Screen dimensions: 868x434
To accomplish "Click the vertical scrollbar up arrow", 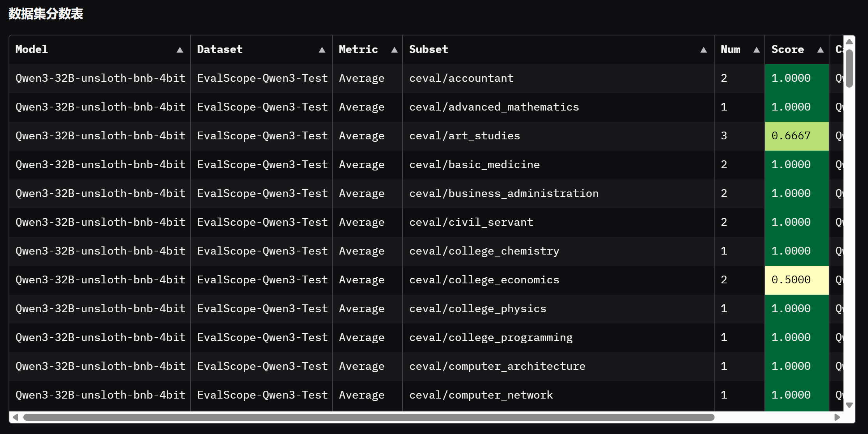I will click(849, 42).
